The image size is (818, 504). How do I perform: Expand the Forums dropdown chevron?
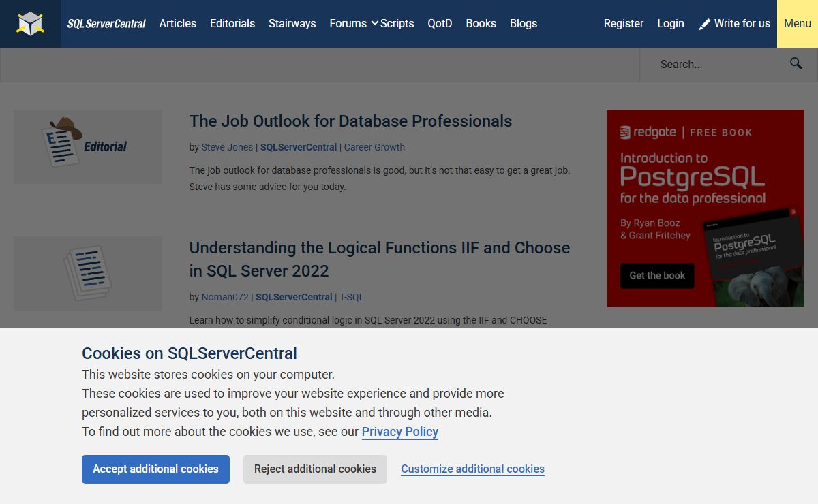click(375, 23)
